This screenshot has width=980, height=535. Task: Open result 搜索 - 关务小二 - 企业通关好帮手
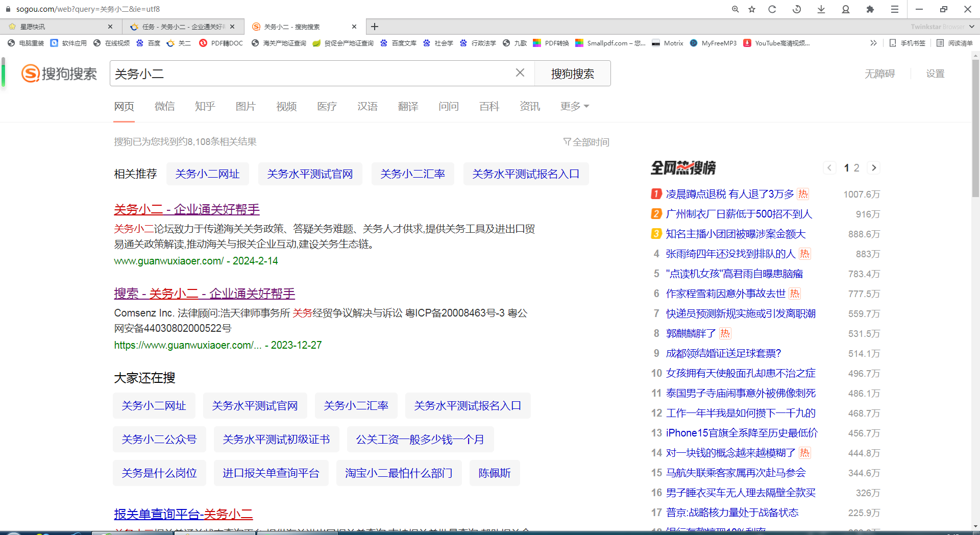click(204, 294)
